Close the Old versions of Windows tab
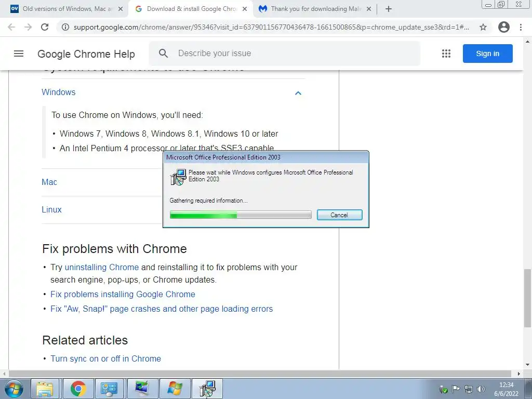This screenshot has height=399, width=532. pyautogui.click(x=121, y=9)
